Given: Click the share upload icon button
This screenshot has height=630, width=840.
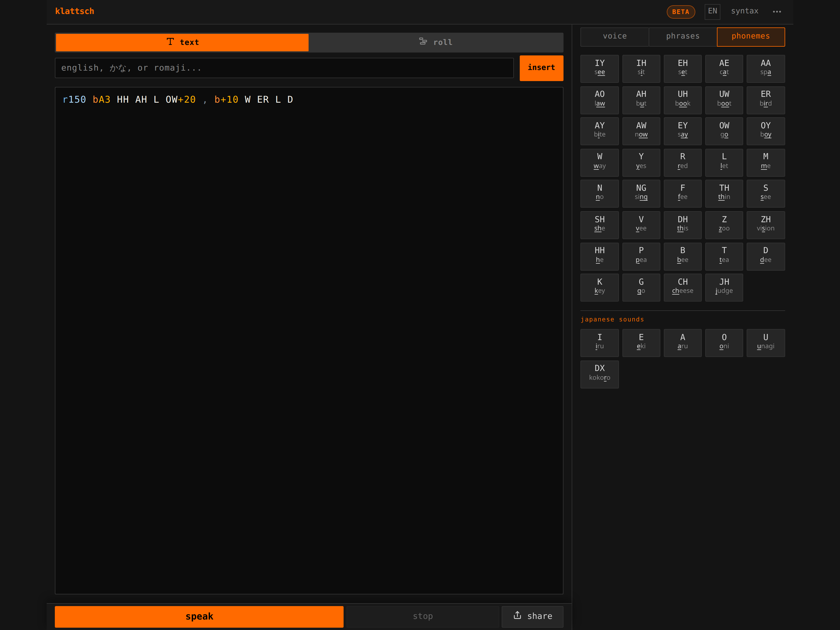Looking at the screenshot, I should 532,616.
